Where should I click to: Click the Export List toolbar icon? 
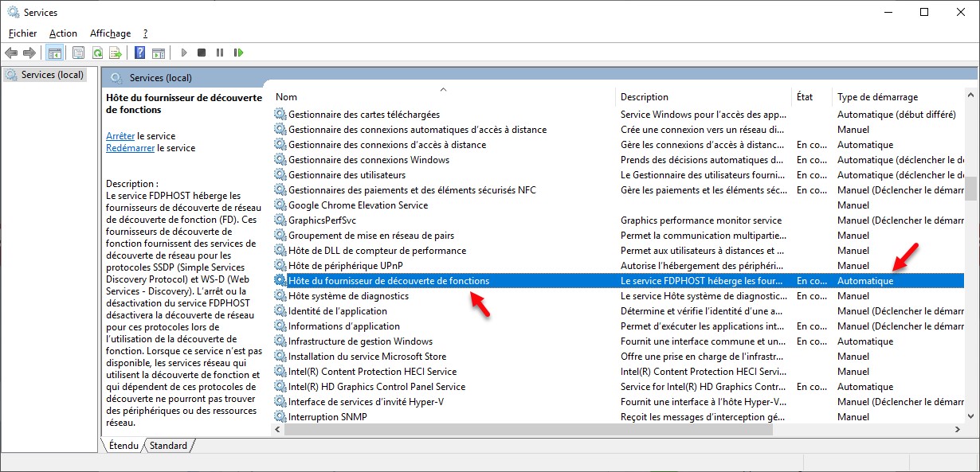[x=116, y=53]
